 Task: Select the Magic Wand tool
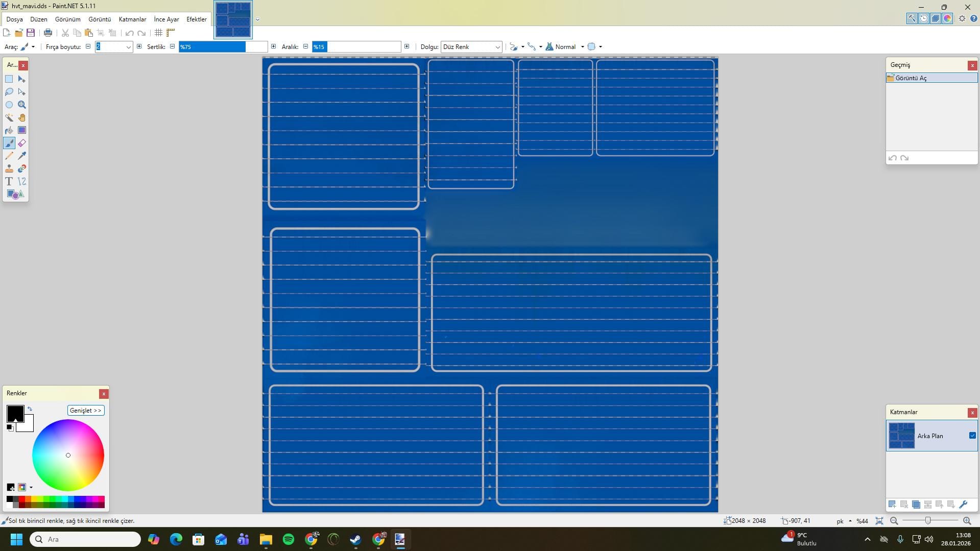[9, 117]
